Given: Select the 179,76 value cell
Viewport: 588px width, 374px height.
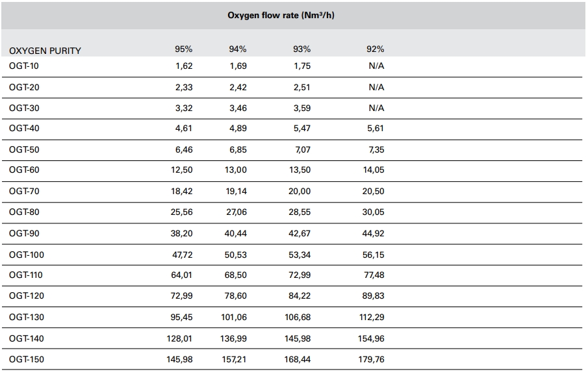Looking at the screenshot, I should [x=372, y=359].
